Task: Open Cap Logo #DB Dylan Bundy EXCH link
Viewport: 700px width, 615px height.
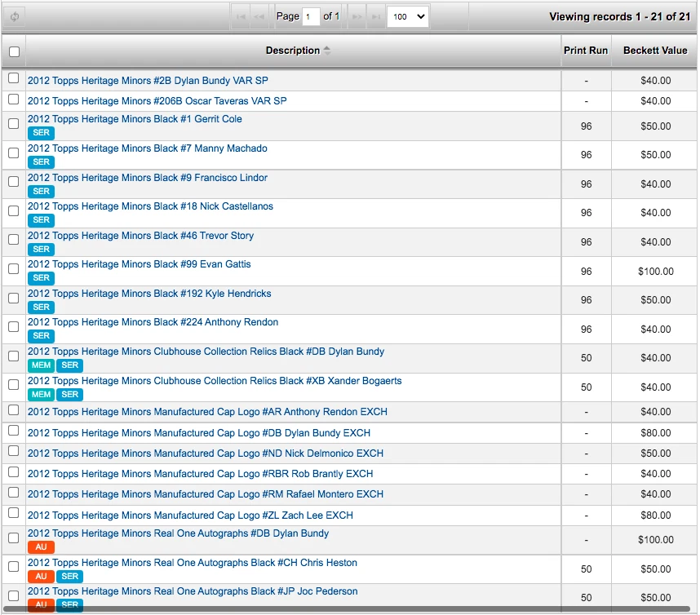Action: pos(199,433)
